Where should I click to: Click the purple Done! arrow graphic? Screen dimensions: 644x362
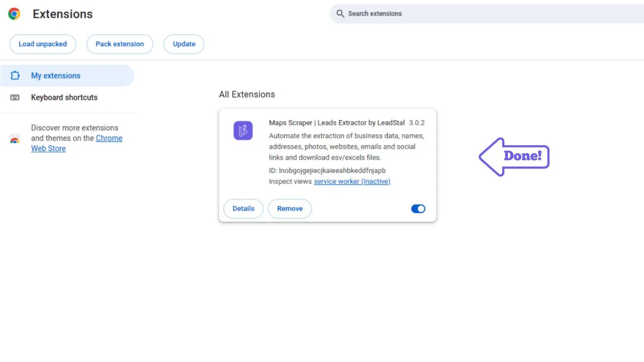point(514,156)
